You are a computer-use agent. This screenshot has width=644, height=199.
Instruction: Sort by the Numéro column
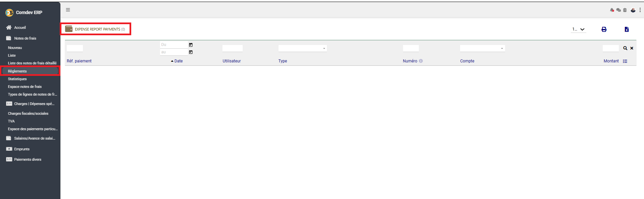(410, 61)
